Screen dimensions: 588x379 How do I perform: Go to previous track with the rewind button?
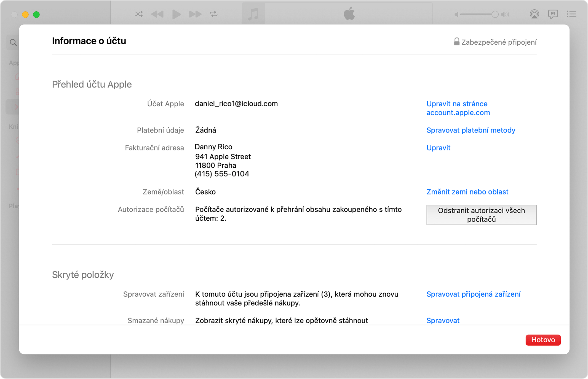(x=157, y=14)
